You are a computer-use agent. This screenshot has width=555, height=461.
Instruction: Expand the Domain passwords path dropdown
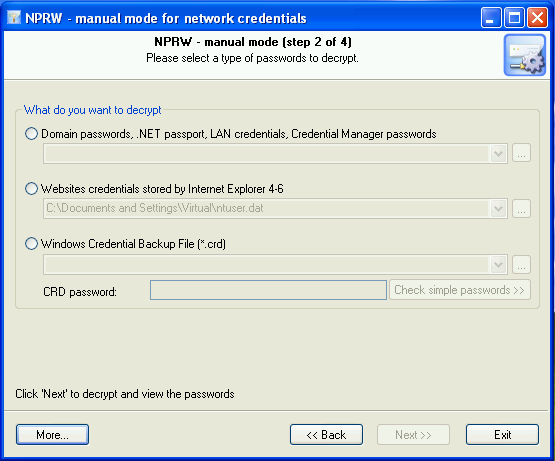pyautogui.click(x=498, y=154)
